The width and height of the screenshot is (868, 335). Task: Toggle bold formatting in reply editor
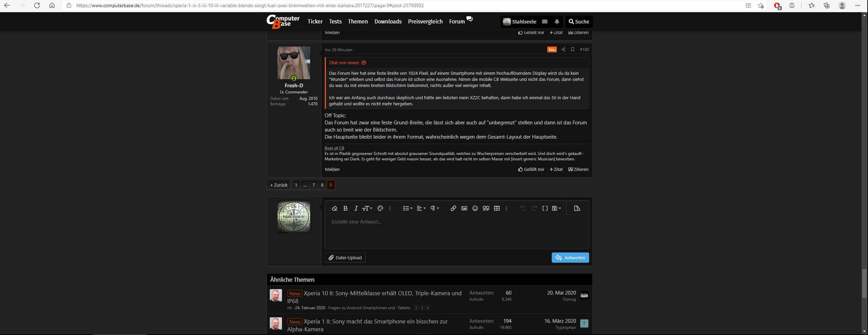pos(345,208)
